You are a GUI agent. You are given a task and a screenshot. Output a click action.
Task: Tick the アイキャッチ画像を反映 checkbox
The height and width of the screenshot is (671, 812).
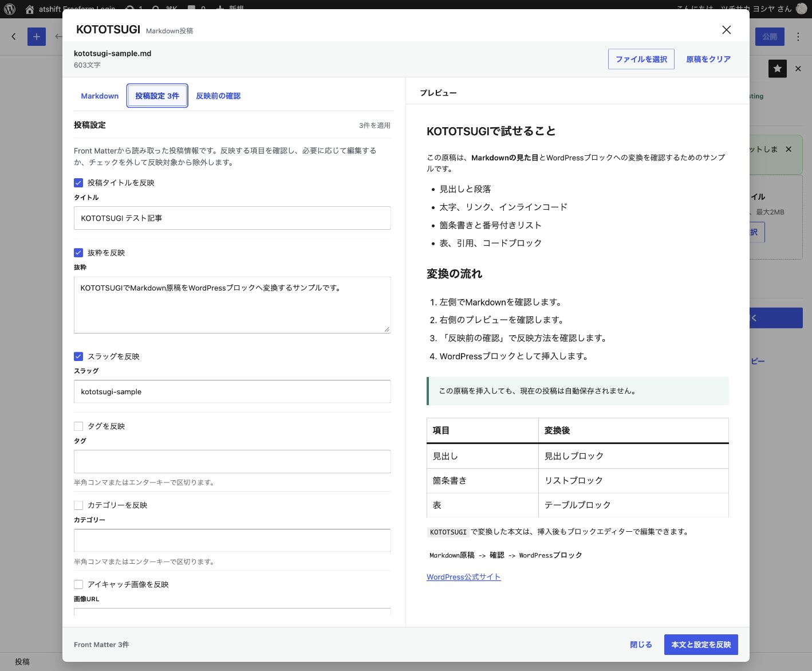[x=78, y=584]
